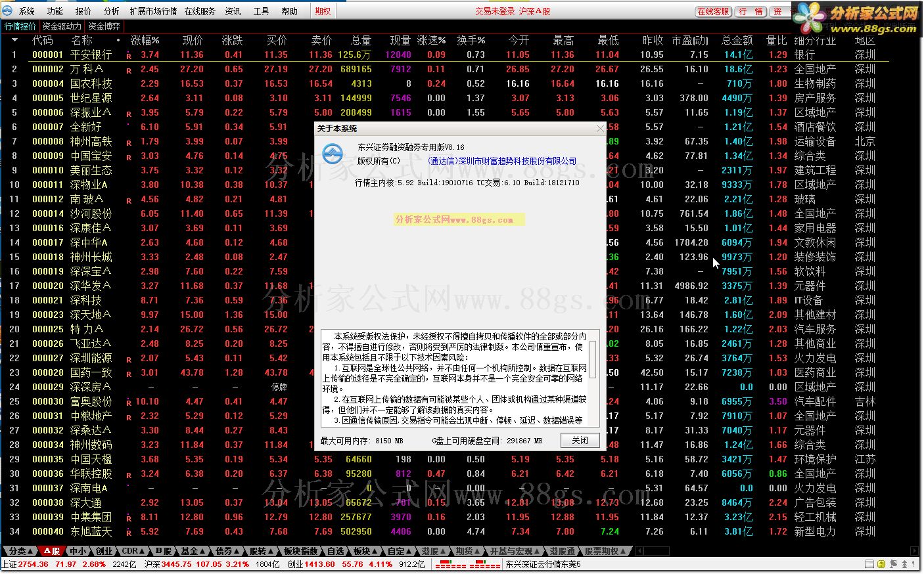
Task: Open the 分析 menu
Action: coord(112,11)
